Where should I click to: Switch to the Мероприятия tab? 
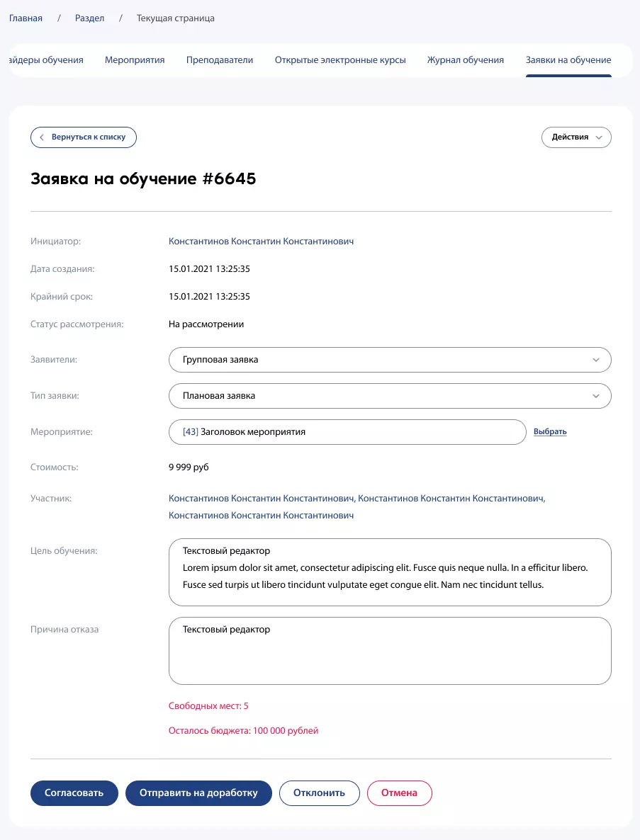tap(135, 60)
